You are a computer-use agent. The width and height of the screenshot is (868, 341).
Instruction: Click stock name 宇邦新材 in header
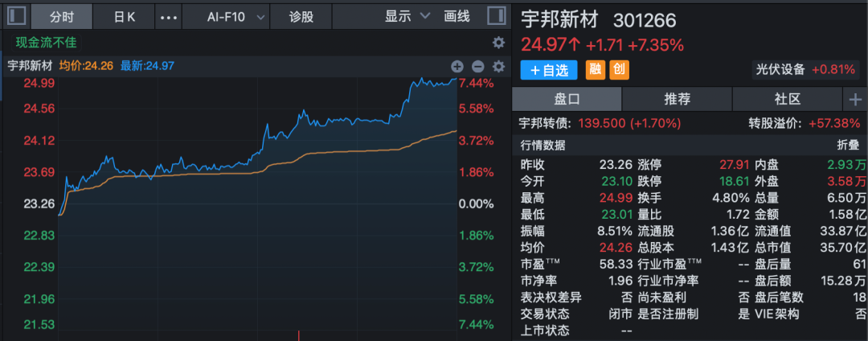pos(559,20)
